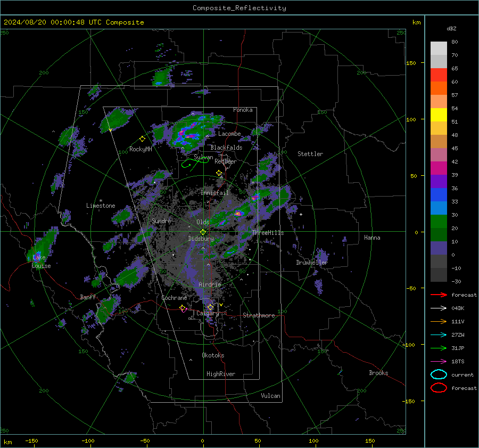
Task: Click the 18TS legend label
Action: [x=458, y=362]
